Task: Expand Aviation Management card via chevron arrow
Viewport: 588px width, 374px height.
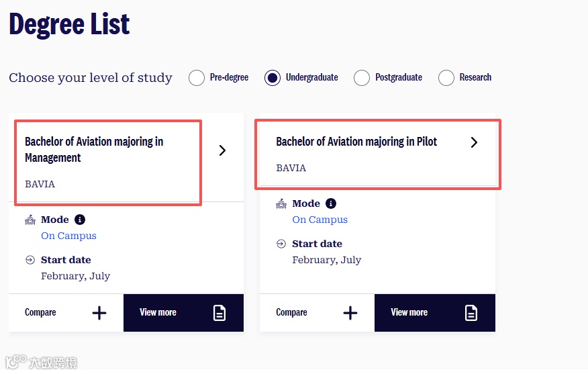Action: [x=223, y=150]
